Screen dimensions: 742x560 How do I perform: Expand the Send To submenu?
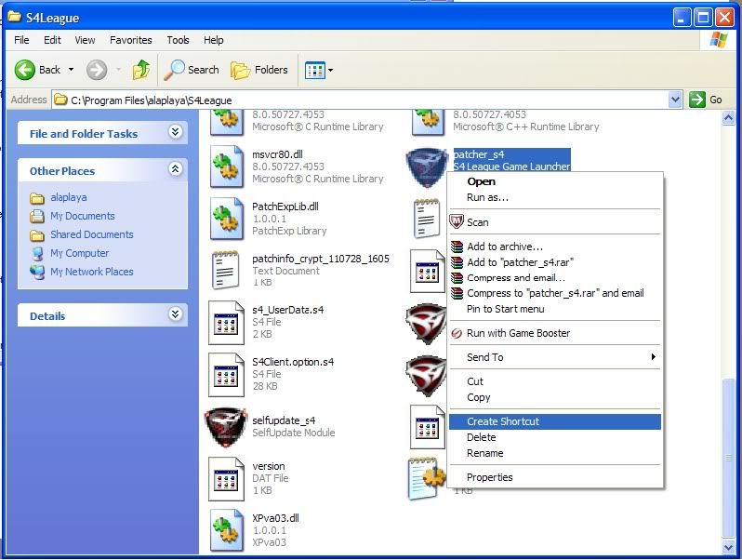[x=554, y=357]
